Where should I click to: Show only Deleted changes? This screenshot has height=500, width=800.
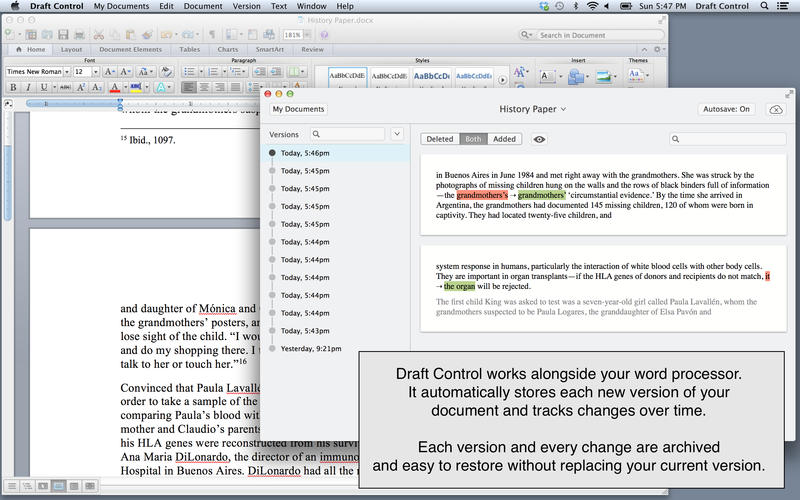[440, 140]
